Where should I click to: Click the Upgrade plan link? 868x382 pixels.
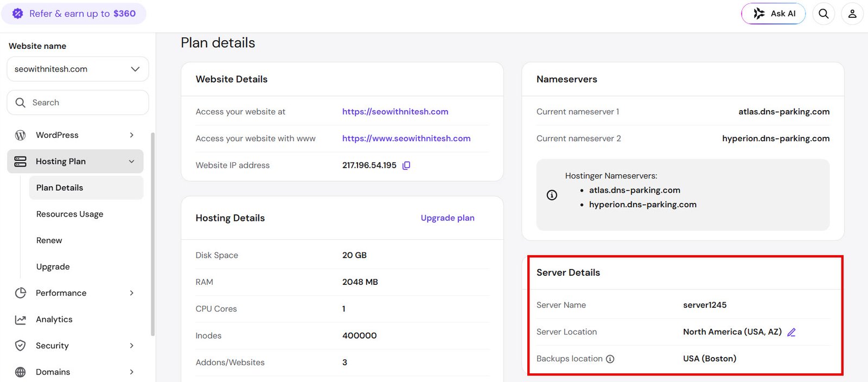(x=448, y=218)
